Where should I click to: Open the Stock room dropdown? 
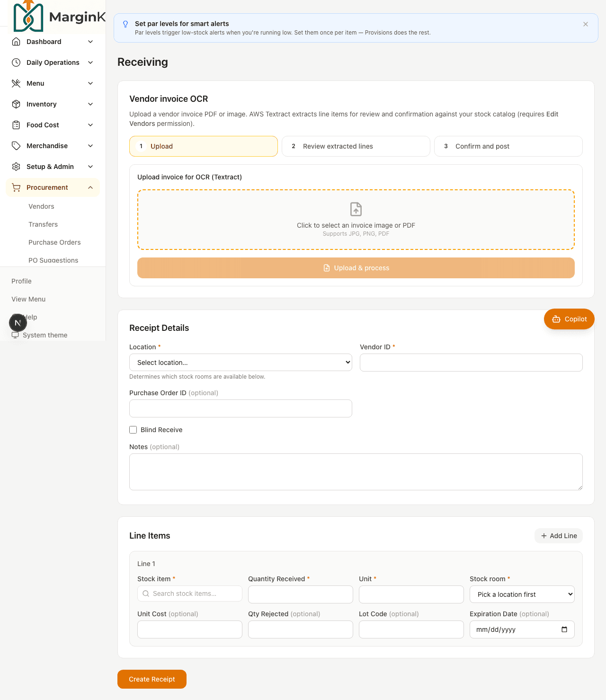coord(522,594)
